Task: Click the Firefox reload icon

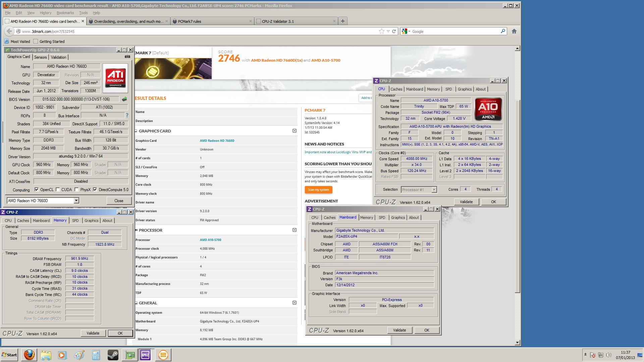Action: click(x=394, y=31)
